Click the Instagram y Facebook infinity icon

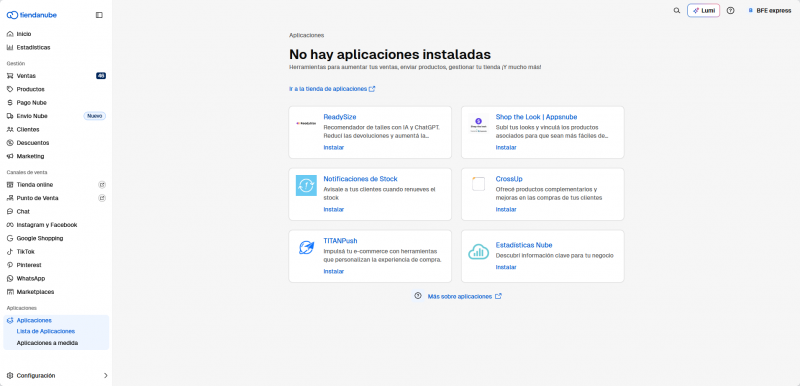coord(10,225)
